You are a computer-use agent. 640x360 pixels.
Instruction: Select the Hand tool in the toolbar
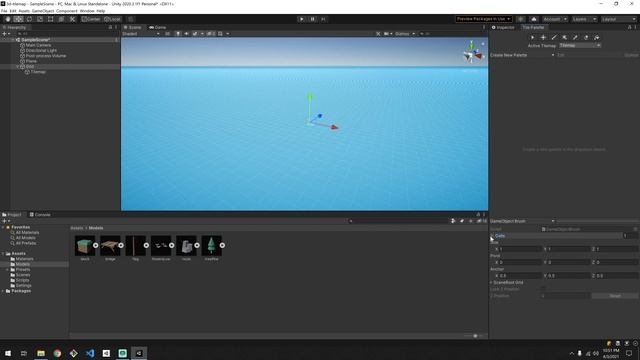pyautogui.click(x=8, y=19)
